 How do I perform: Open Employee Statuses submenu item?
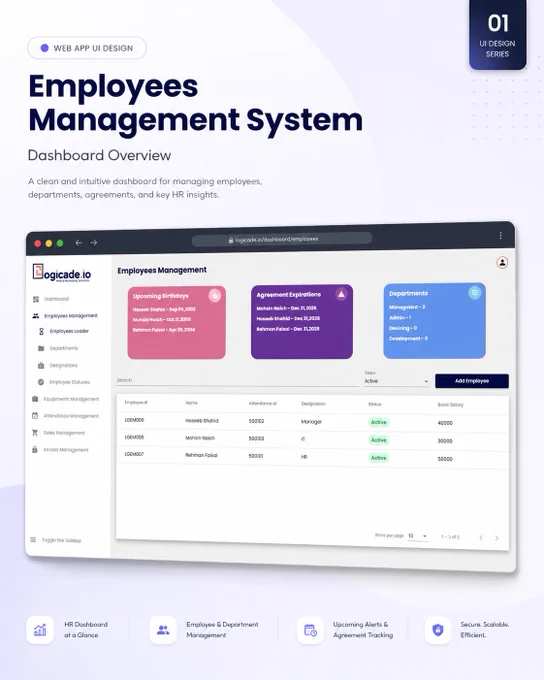pyautogui.click(x=69, y=382)
